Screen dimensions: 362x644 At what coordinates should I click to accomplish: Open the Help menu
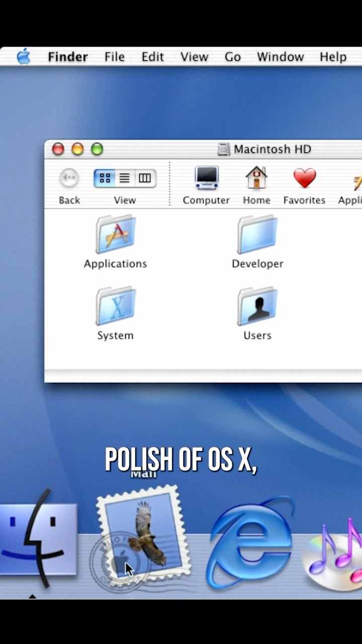pyautogui.click(x=333, y=57)
